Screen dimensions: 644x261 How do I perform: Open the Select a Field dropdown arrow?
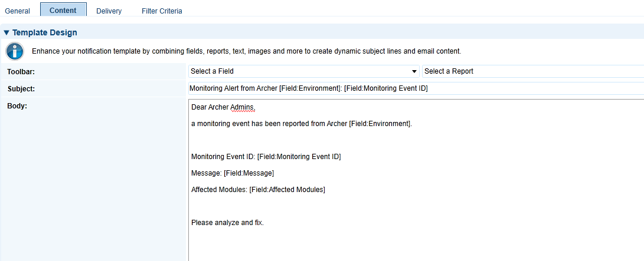coord(414,71)
